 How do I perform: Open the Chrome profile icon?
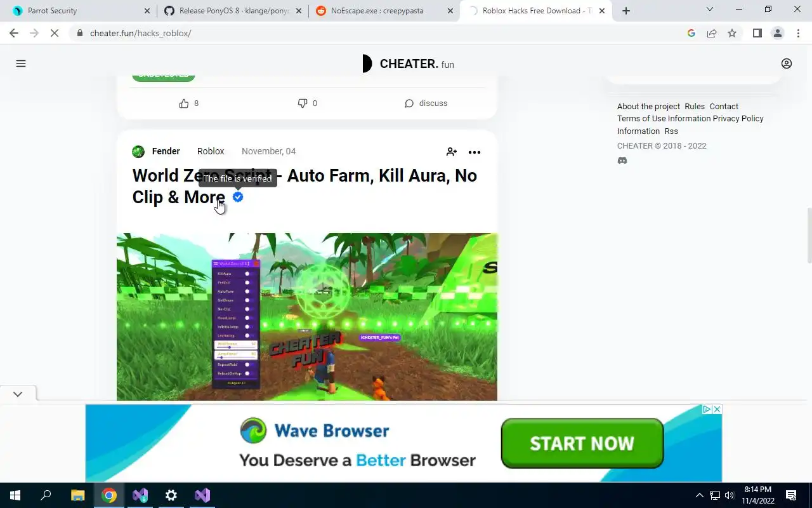[x=778, y=33]
